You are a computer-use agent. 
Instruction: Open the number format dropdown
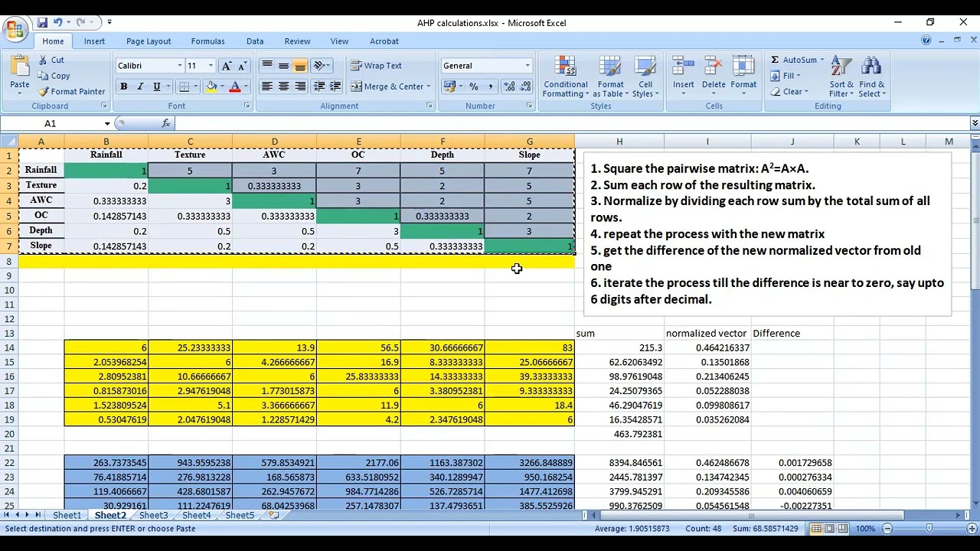pos(527,66)
